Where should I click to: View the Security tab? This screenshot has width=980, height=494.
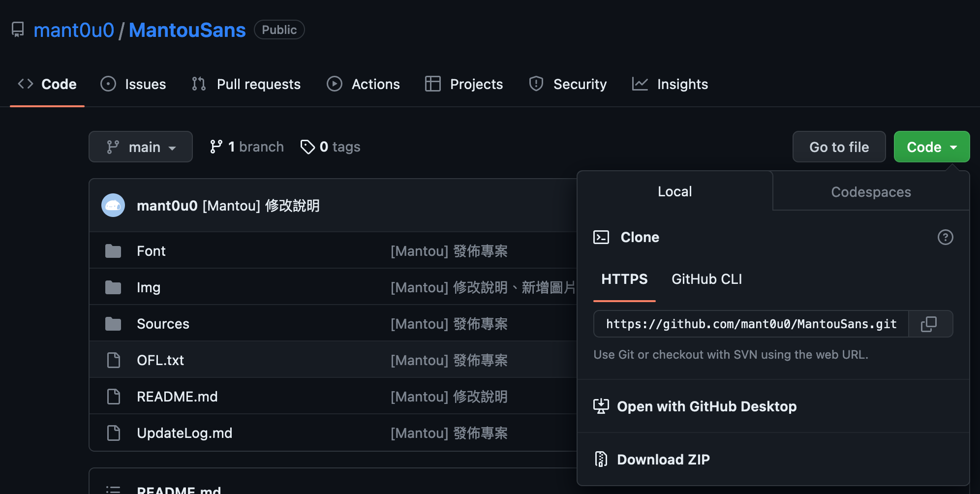[x=568, y=84]
